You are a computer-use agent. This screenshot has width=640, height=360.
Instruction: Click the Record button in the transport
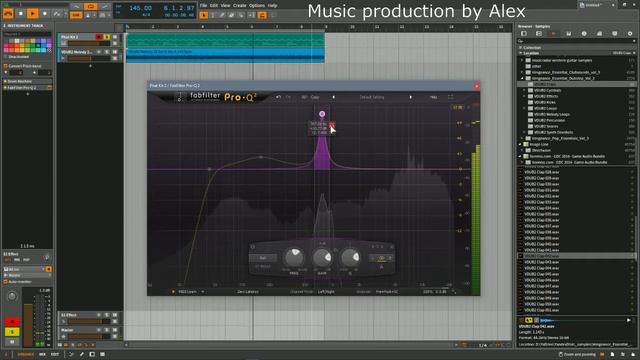click(x=44, y=13)
